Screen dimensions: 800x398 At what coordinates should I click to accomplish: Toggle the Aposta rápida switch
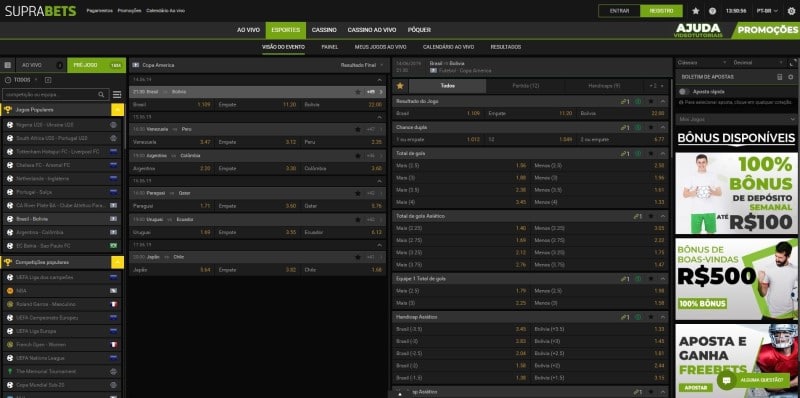tap(684, 92)
